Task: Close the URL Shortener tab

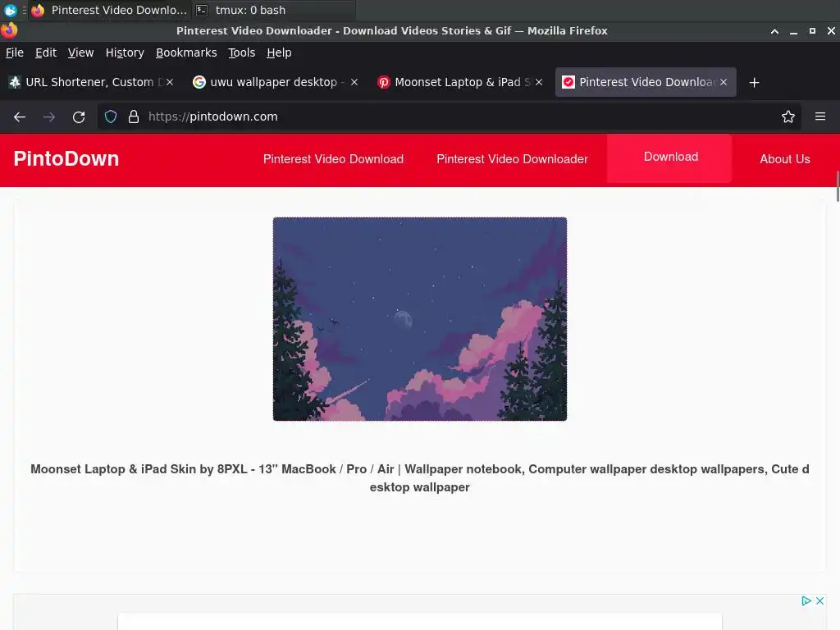Action: tap(170, 82)
